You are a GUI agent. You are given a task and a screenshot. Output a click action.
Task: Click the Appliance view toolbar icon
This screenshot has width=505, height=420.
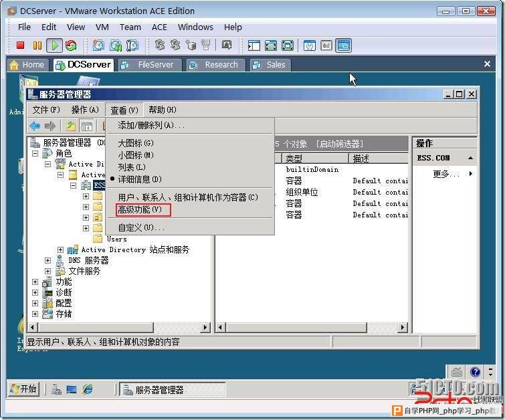(x=326, y=45)
